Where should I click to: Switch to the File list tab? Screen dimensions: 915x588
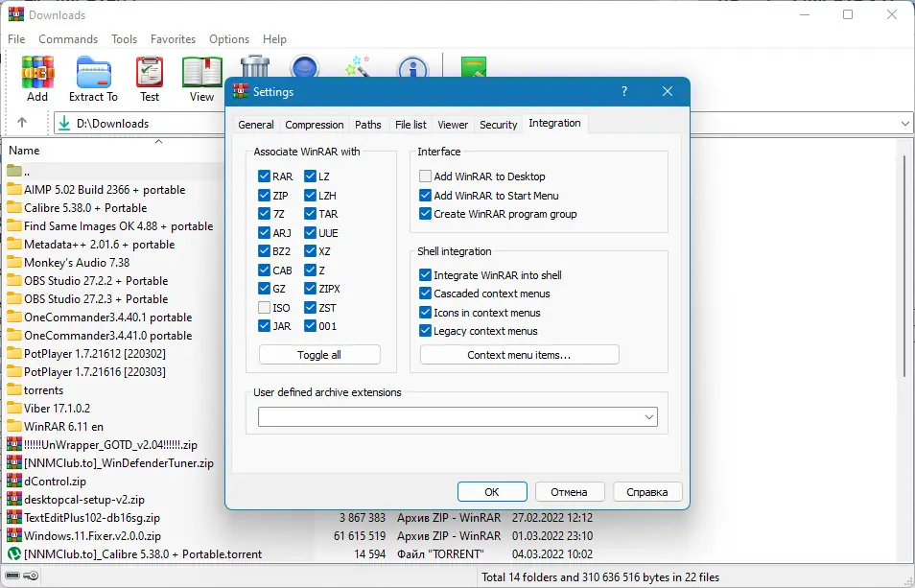tap(411, 125)
